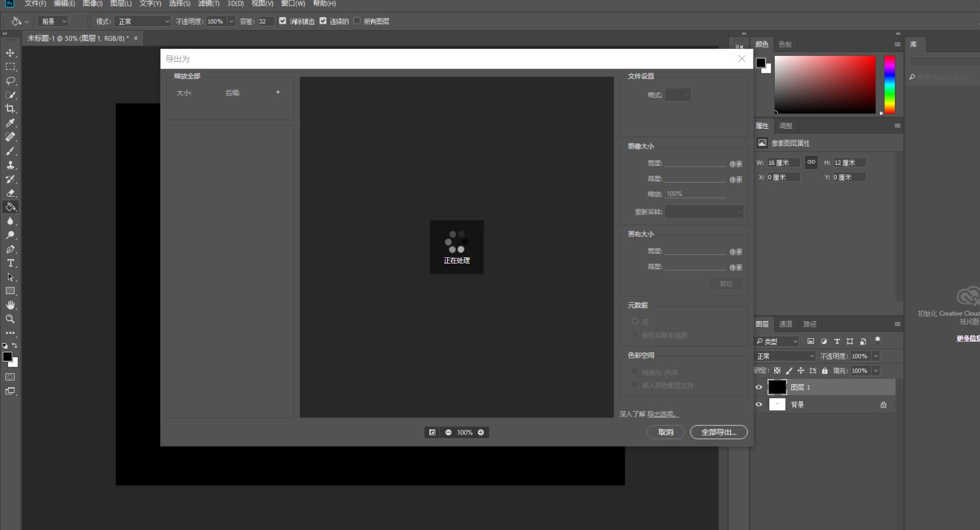Enable the 所有图层 checkbox
Image resolution: width=980 pixels, height=530 pixels.
(356, 21)
